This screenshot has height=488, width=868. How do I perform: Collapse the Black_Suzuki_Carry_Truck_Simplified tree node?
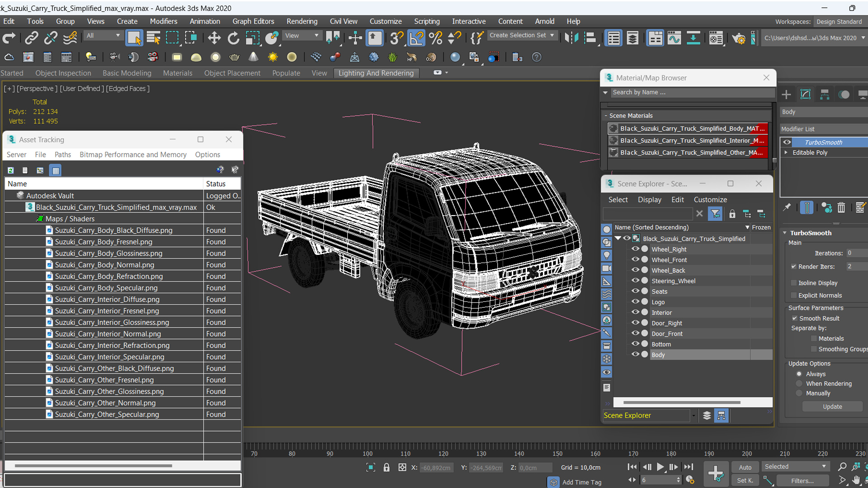point(618,239)
